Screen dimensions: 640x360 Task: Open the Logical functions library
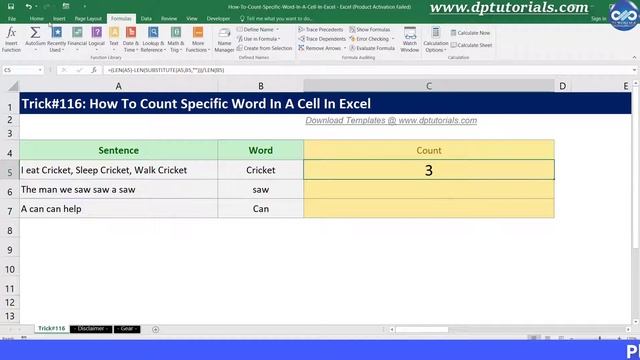coord(97,39)
